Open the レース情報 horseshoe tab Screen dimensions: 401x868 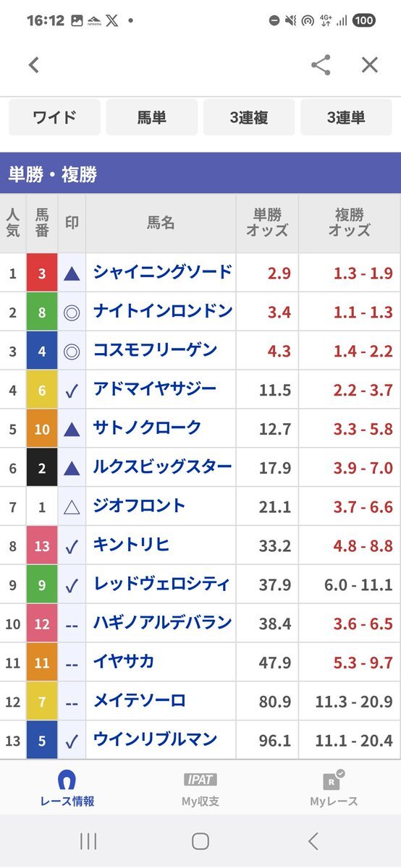(x=67, y=788)
